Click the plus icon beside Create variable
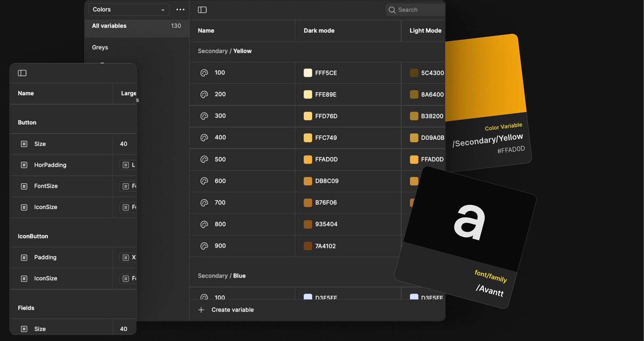The height and width of the screenshot is (341, 644). 201,310
